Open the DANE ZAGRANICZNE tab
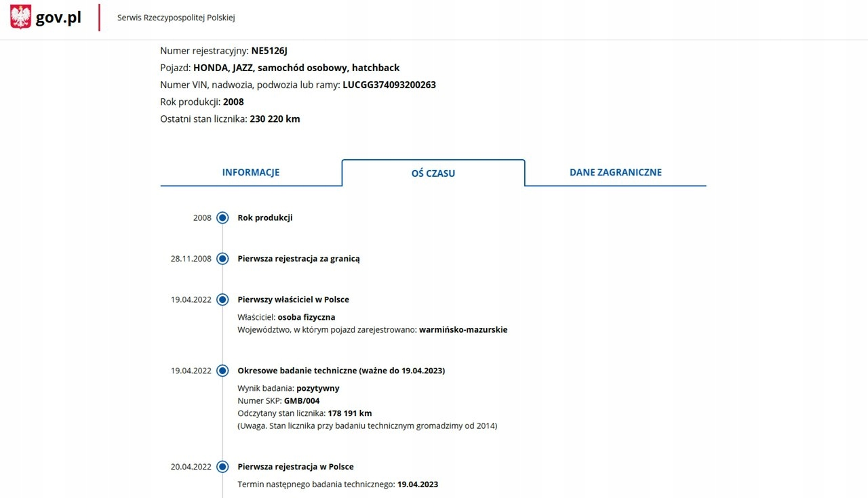 pos(616,172)
